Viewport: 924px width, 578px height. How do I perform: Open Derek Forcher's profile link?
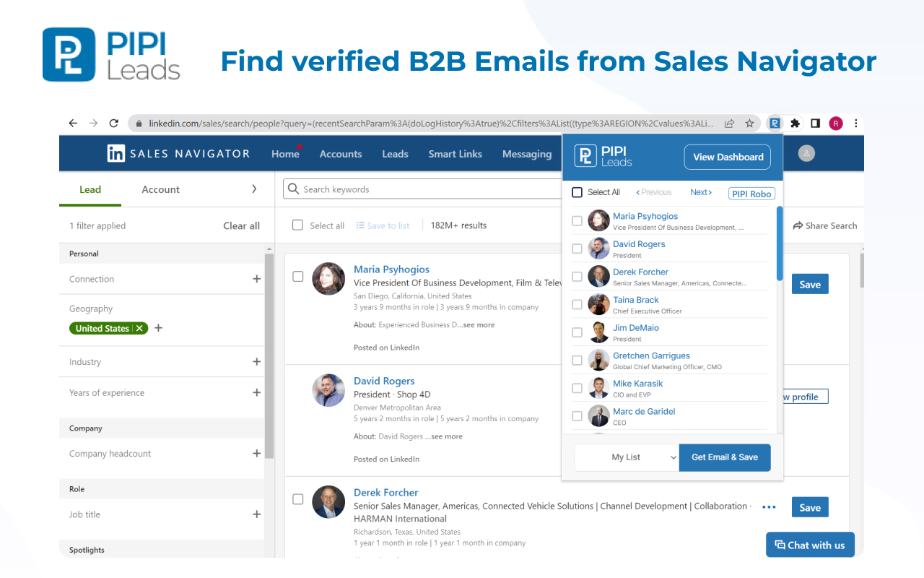(x=385, y=492)
